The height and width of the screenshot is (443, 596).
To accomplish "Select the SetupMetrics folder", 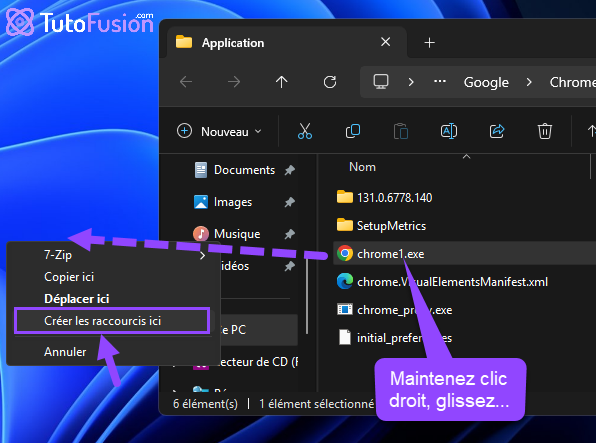I will [x=464, y=225].
